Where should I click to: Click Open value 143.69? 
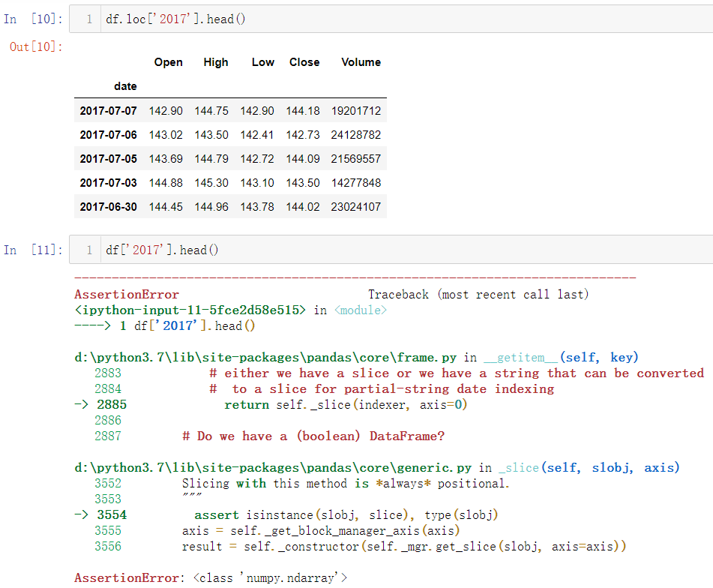click(x=166, y=159)
